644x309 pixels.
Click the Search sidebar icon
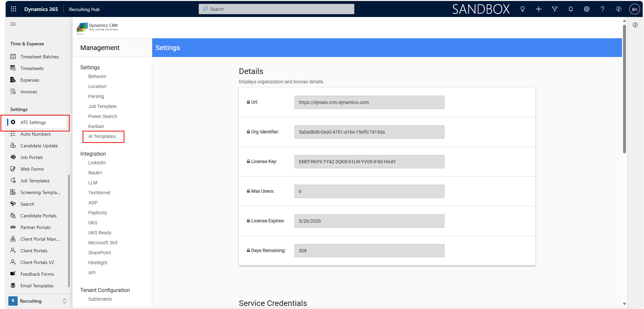click(x=13, y=204)
